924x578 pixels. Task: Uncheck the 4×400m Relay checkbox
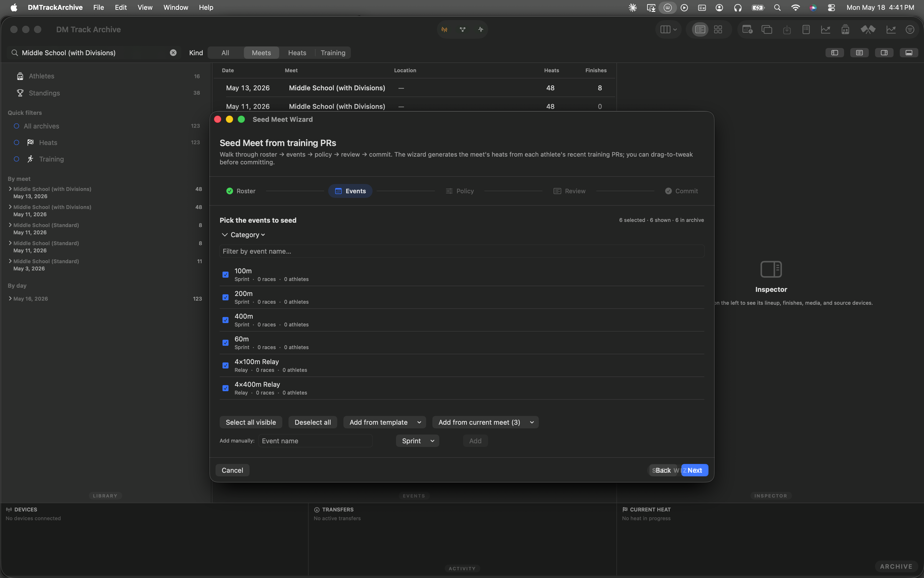(x=226, y=388)
